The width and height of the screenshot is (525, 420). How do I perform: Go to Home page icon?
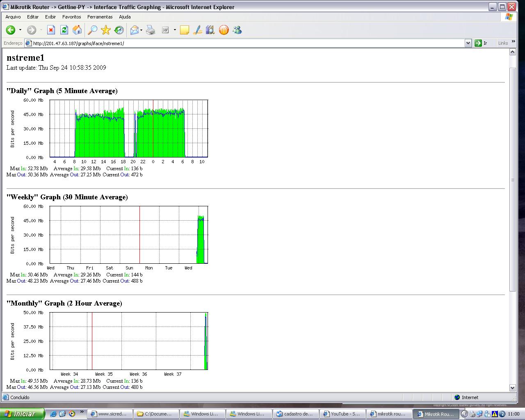coord(77,30)
